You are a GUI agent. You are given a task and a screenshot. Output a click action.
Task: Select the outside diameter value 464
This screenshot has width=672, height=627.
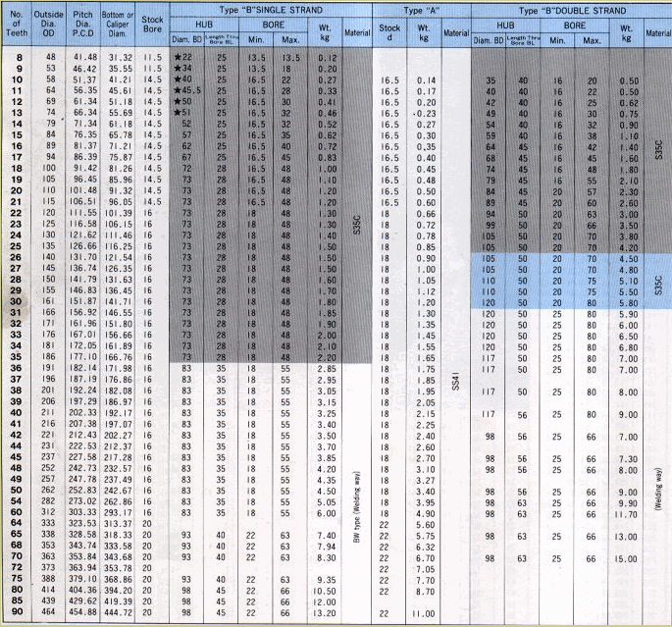(x=49, y=611)
